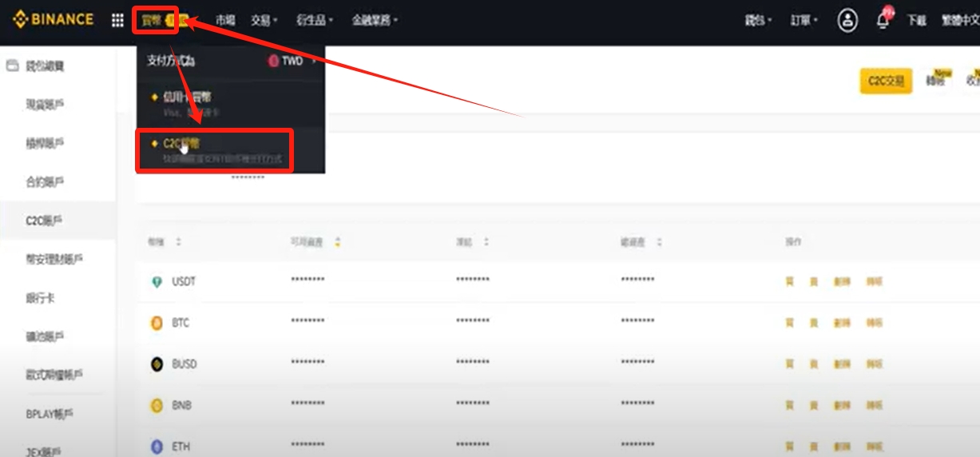Click 下載 (Download) in top bar
Image resolution: width=980 pixels, height=457 pixels.
point(917,21)
